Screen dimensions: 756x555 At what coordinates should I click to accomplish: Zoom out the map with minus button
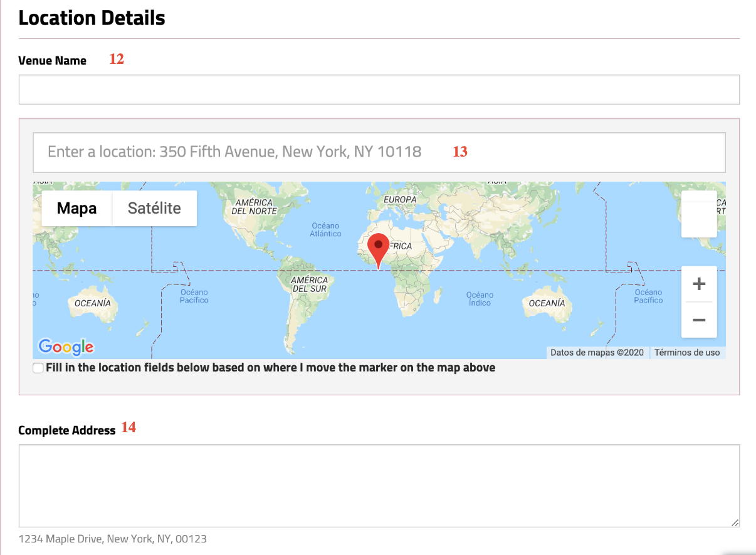tap(699, 320)
